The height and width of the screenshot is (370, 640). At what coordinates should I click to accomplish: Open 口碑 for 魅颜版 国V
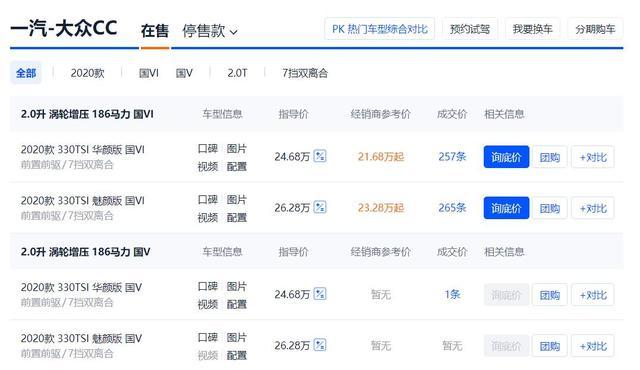click(208, 337)
